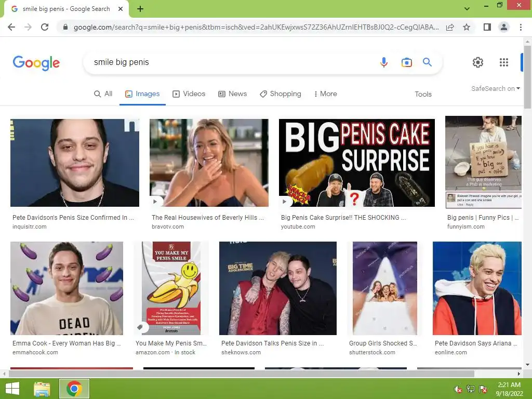Screen dimensions: 532x399
Task: Start voice search with the microphone icon
Action: click(384, 62)
